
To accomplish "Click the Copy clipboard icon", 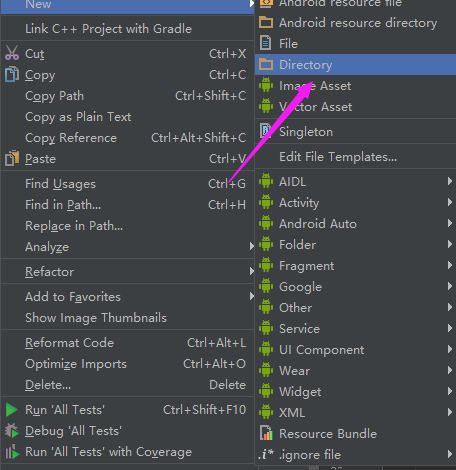I will [12, 74].
